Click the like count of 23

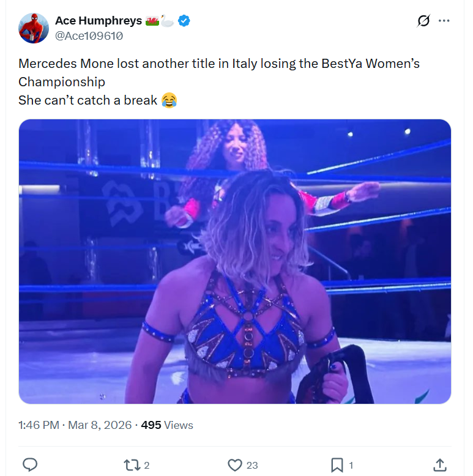point(252,466)
